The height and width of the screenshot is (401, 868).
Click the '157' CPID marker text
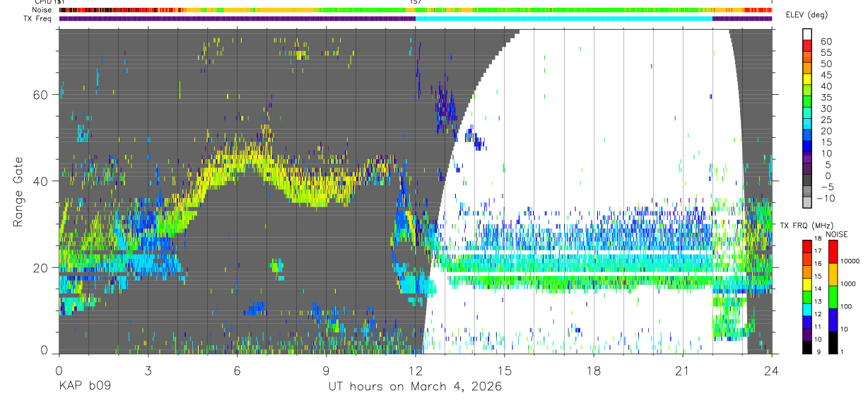click(x=415, y=3)
